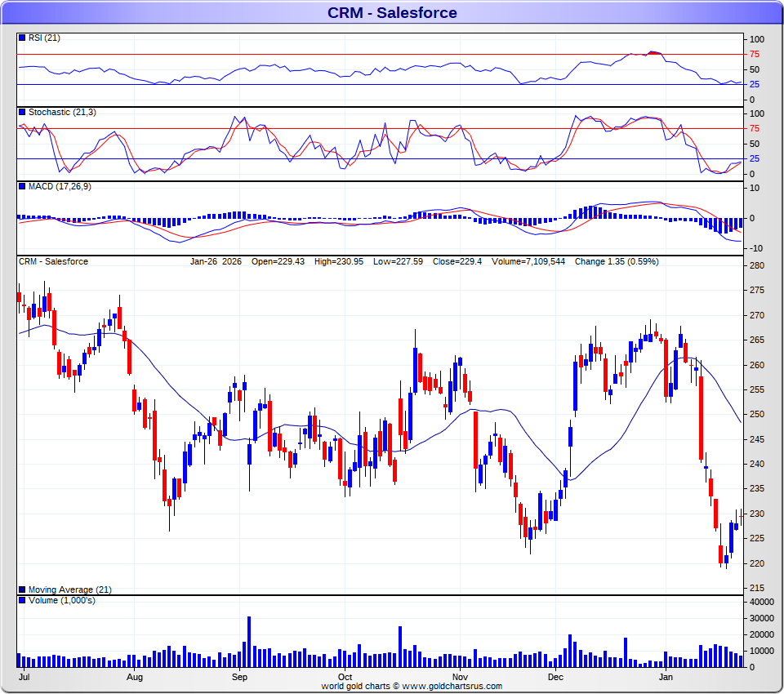This screenshot has height=694, width=784.
Task: Click the tallest September volume bar
Action: 249,642
